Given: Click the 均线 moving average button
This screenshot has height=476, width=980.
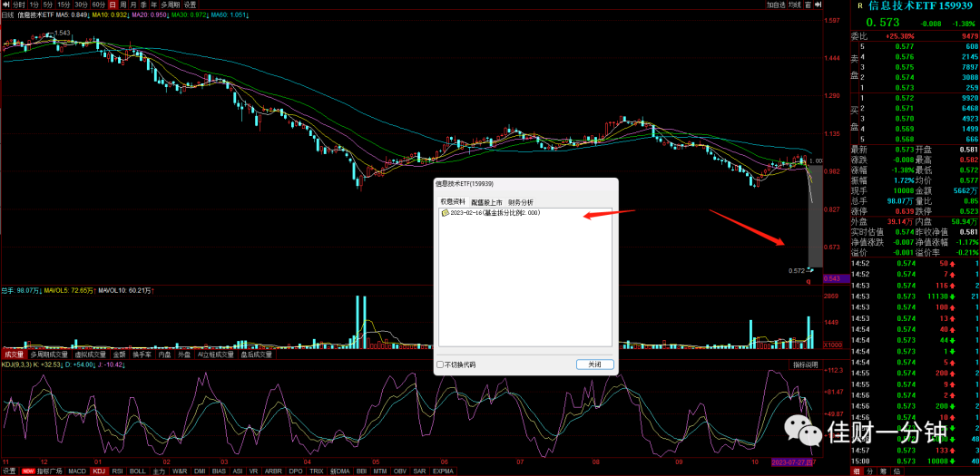Looking at the screenshot, I should pyautogui.click(x=794, y=5).
